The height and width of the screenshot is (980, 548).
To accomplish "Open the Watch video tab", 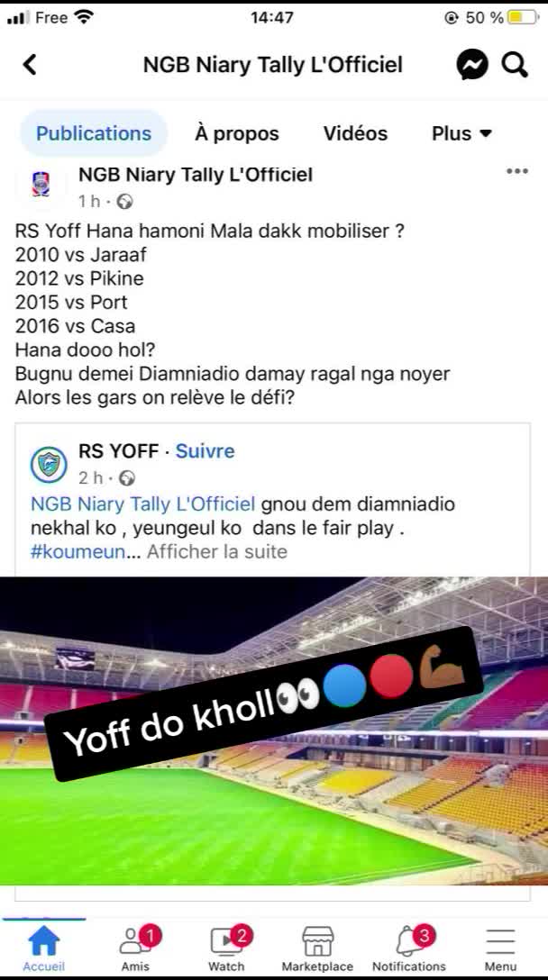I will click(x=226, y=948).
